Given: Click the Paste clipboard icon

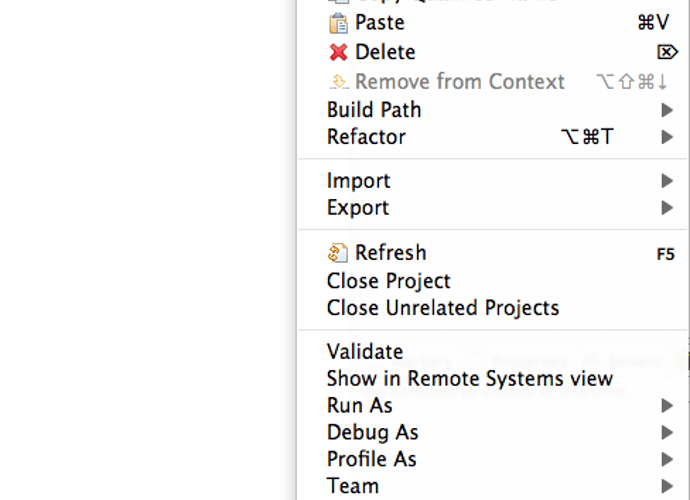Looking at the screenshot, I should tap(338, 23).
